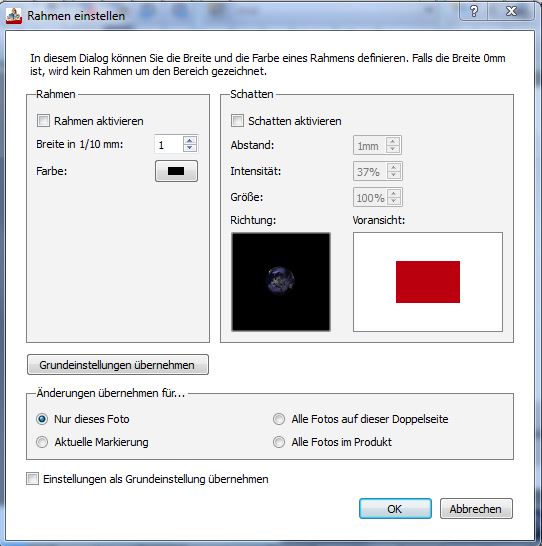Open the help question mark button

[474, 11]
